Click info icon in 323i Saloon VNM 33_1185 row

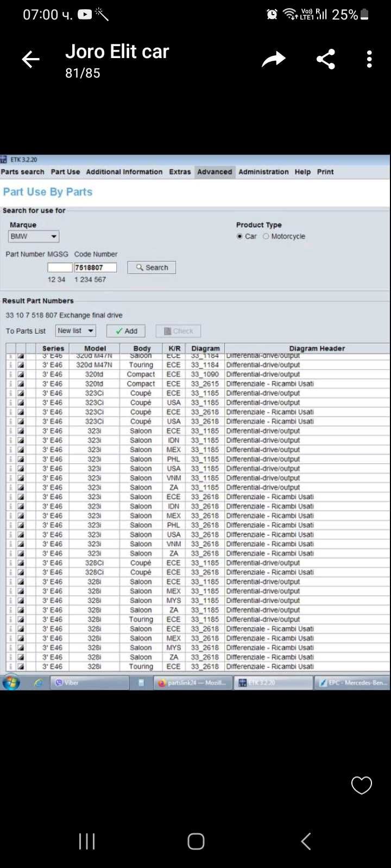point(10,478)
